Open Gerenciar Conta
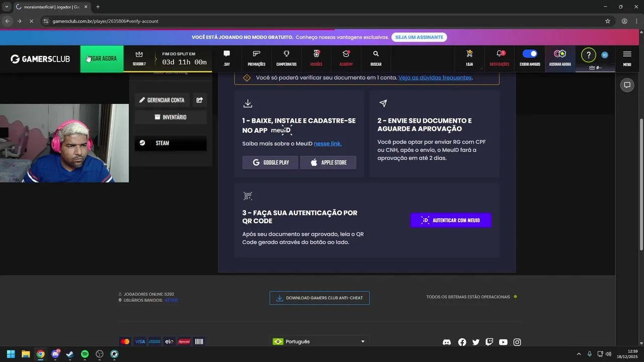The width and height of the screenshot is (644, 362). click(x=163, y=100)
